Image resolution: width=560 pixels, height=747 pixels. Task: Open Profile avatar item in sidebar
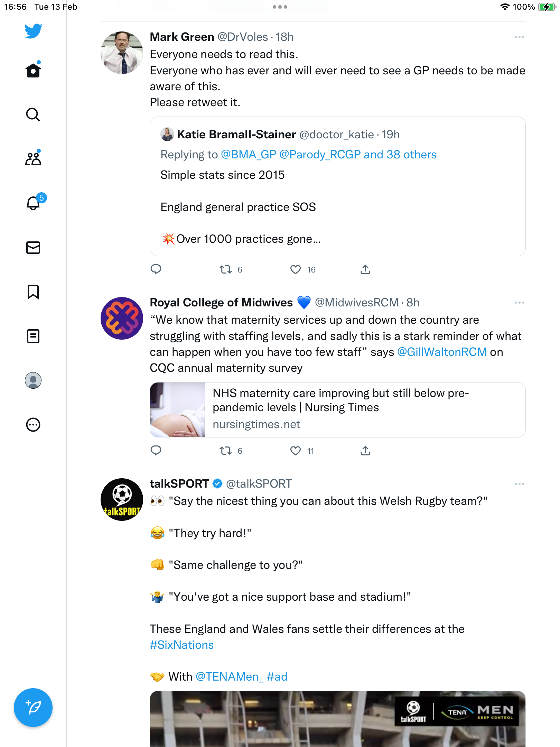[x=33, y=380]
